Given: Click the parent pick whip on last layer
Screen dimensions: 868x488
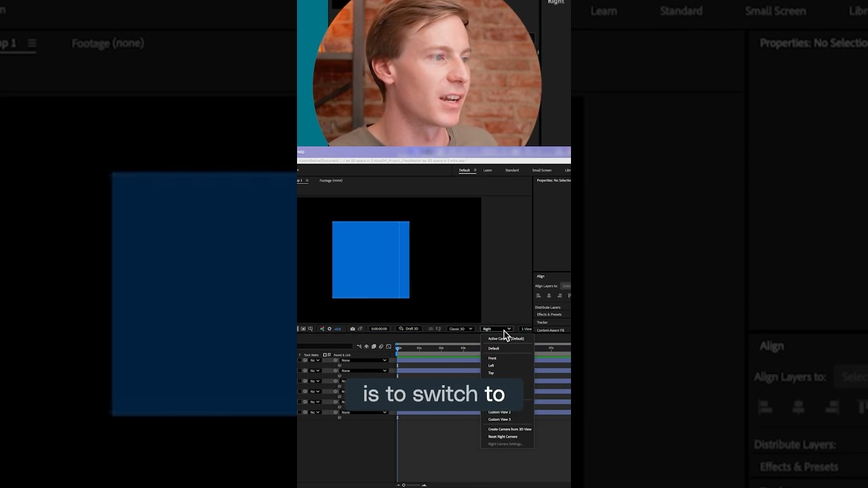Looking at the screenshot, I should pyautogui.click(x=335, y=412).
